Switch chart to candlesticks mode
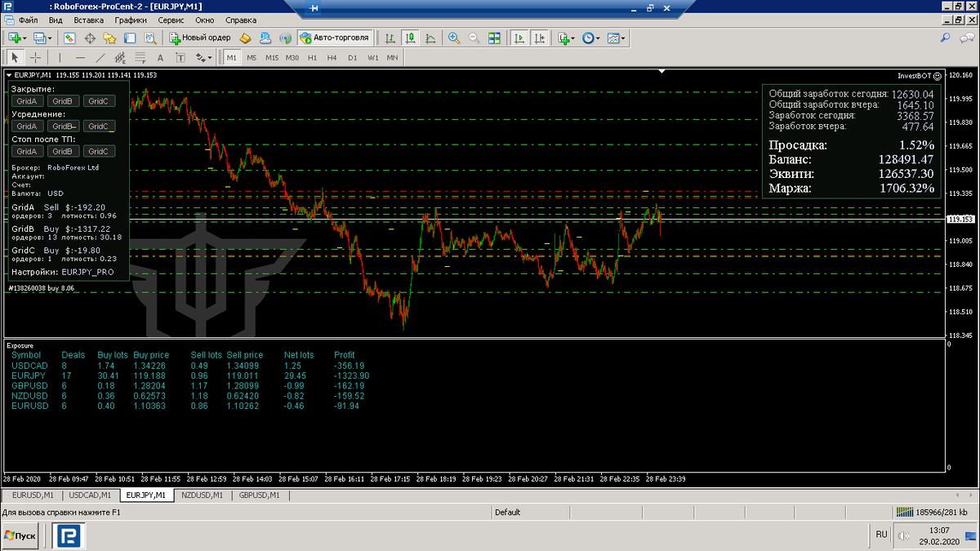This screenshot has width=980, height=551. click(x=410, y=38)
